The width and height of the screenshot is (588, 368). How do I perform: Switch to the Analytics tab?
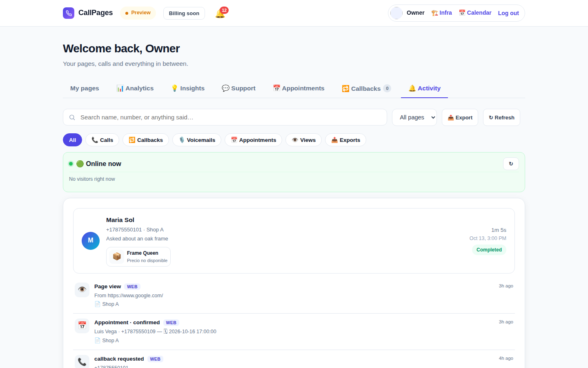pyautogui.click(x=135, y=88)
